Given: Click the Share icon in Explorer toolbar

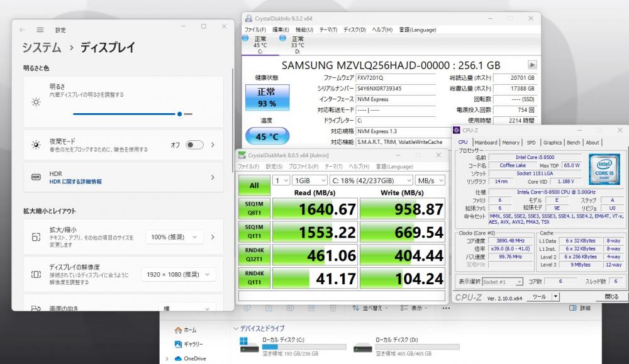Looking at the screenshot, I should point(311,308).
